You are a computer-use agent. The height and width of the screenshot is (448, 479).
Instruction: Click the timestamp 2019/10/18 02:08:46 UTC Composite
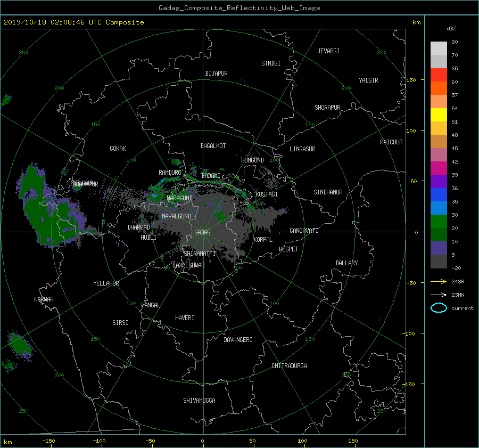click(73, 22)
